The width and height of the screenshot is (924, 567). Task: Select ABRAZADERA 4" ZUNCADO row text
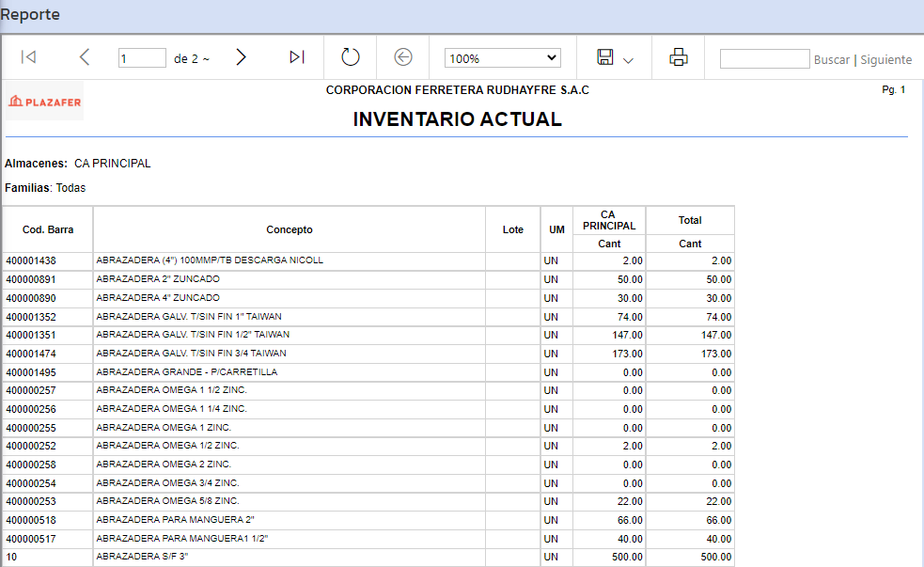click(x=158, y=298)
